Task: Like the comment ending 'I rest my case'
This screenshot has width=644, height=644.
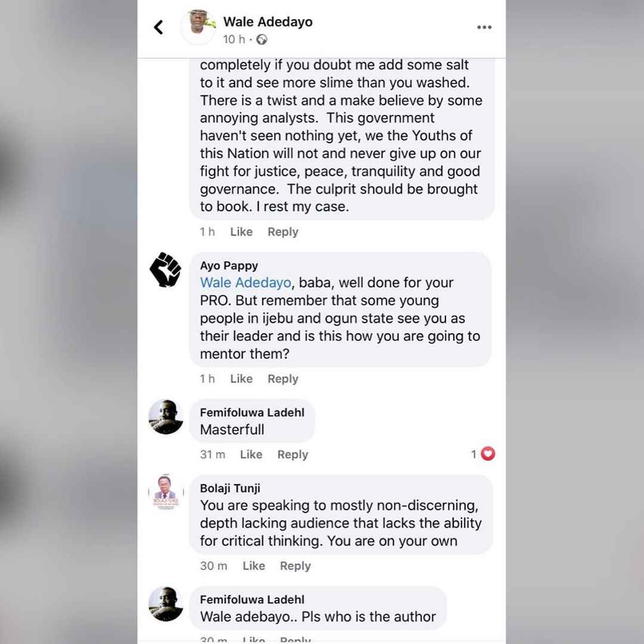Action: 241,231
